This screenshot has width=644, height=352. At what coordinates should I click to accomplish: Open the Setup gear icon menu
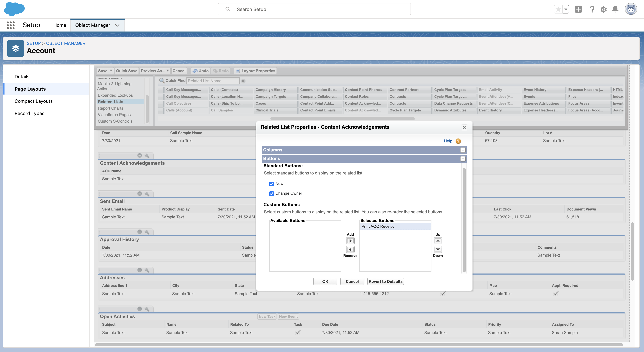[x=603, y=10]
